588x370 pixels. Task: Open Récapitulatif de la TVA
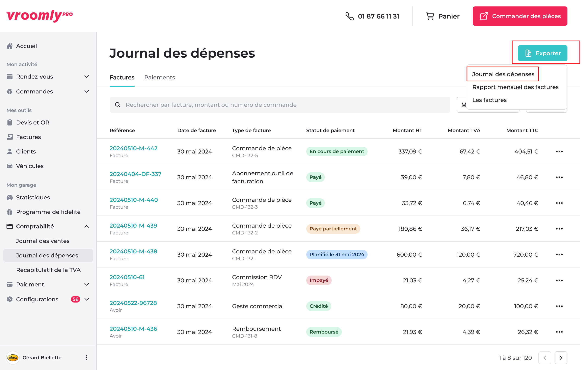point(48,270)
